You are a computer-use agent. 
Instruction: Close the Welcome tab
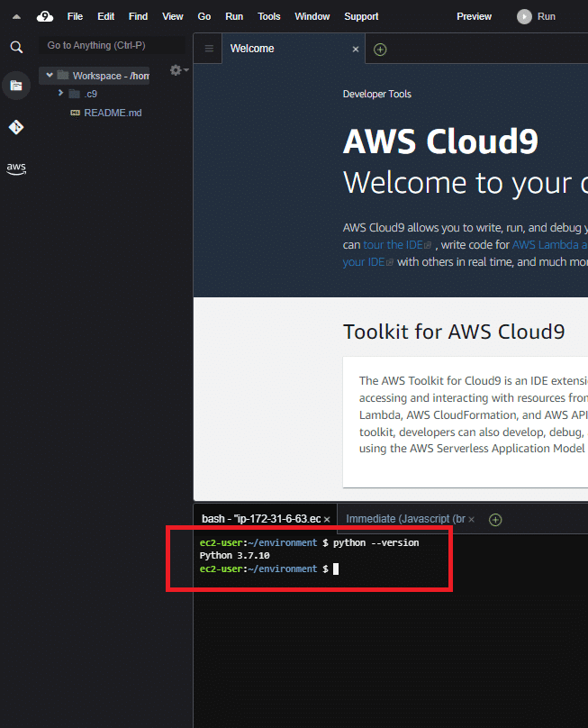[x=356, y=50]
